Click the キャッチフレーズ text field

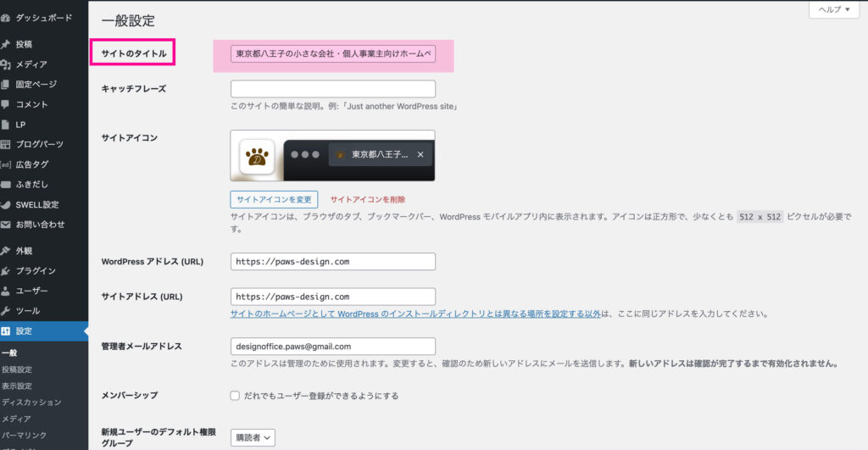click(x=332, y=89)
